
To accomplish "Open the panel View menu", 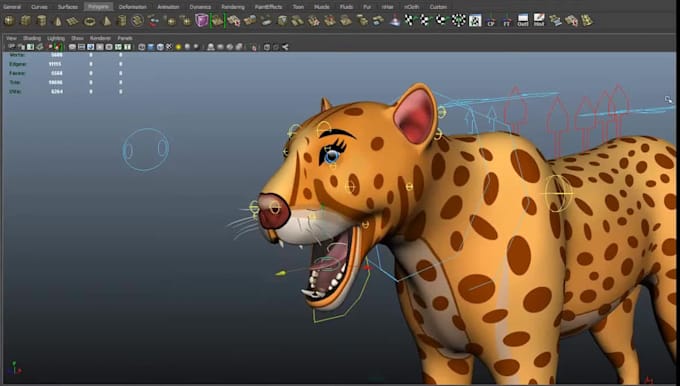I will click(11, 38).
